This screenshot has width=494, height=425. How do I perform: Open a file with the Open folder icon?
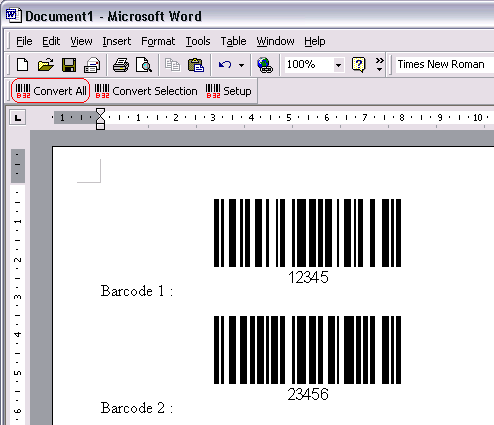46,65
